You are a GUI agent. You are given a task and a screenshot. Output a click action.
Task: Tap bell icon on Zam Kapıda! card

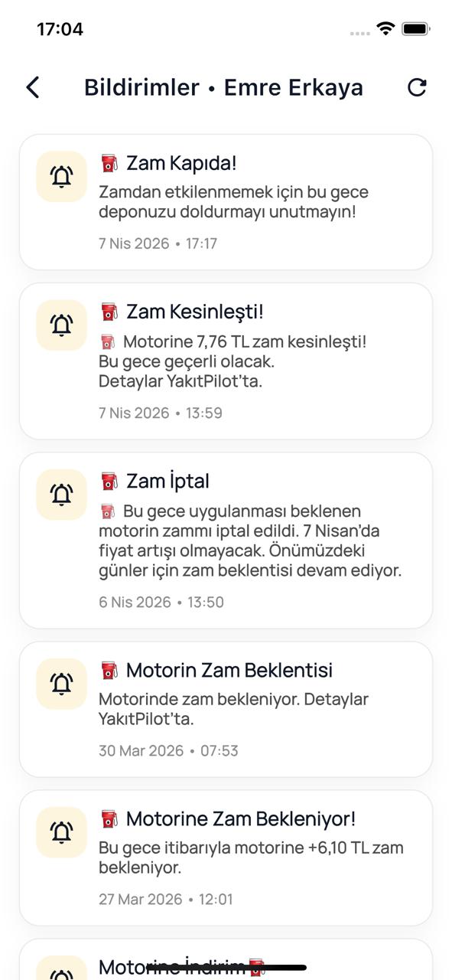pos(61,177)
